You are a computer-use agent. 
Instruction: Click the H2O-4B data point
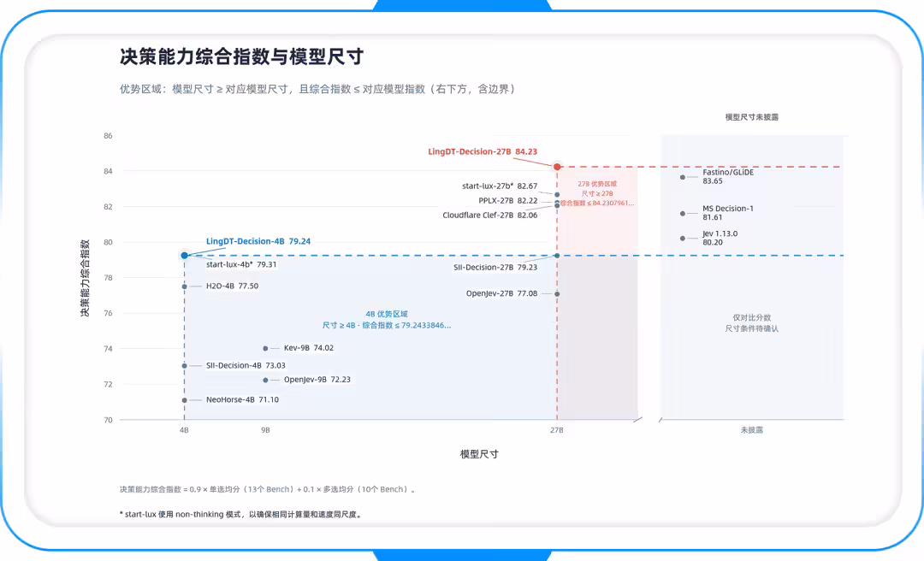(185, 286)
